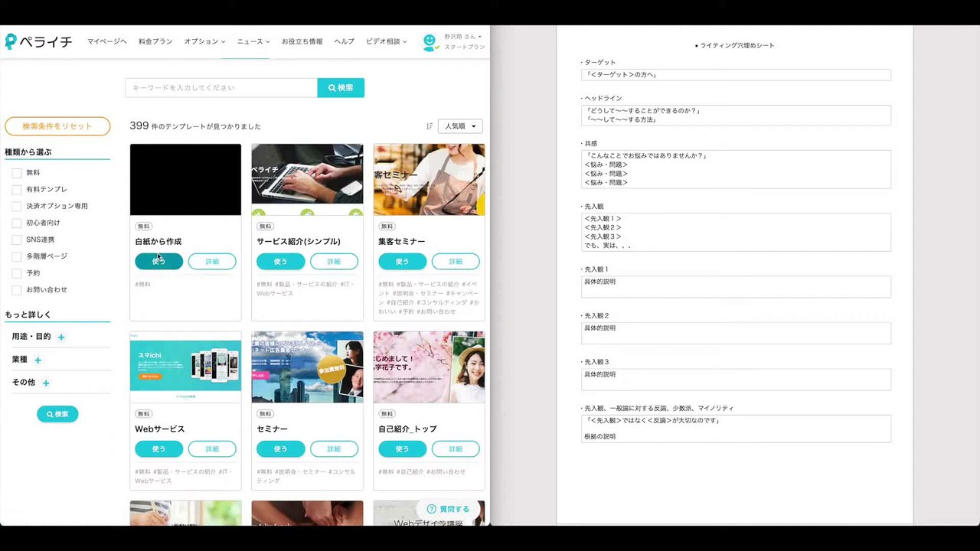Click the magnifier 検索 button by keyword field
The height and width of the screenshot is (551, 980).
[x=341, y=88]
